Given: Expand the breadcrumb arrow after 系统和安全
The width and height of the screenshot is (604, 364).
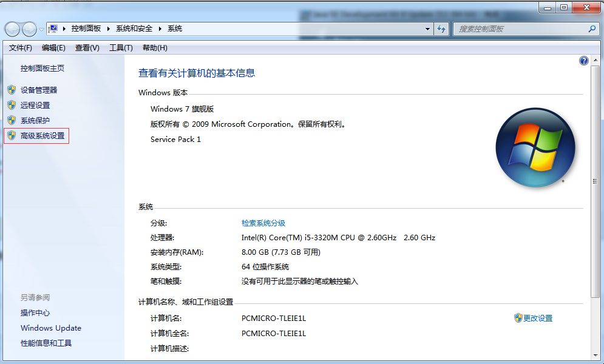Looking at the screenshot, I should 160,29.
